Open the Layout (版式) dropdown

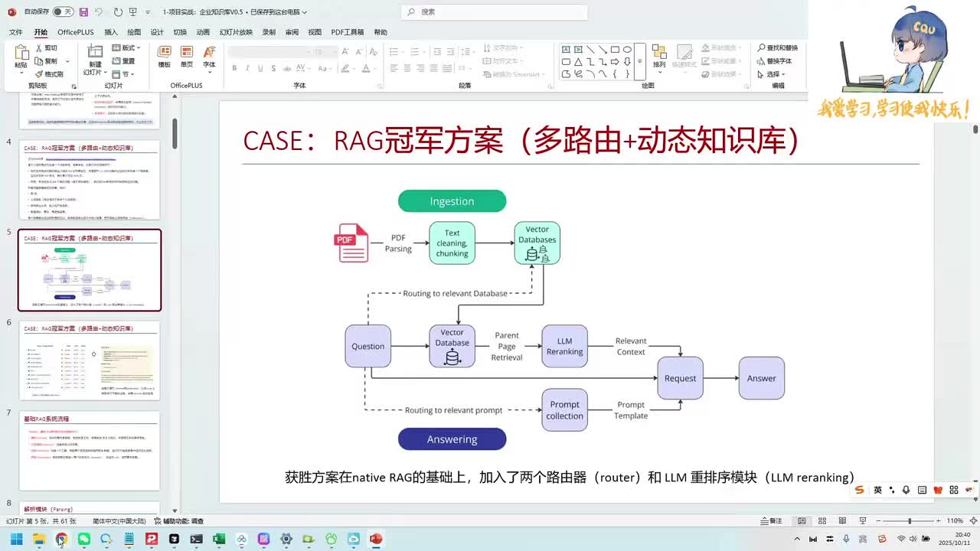(126, 47)
